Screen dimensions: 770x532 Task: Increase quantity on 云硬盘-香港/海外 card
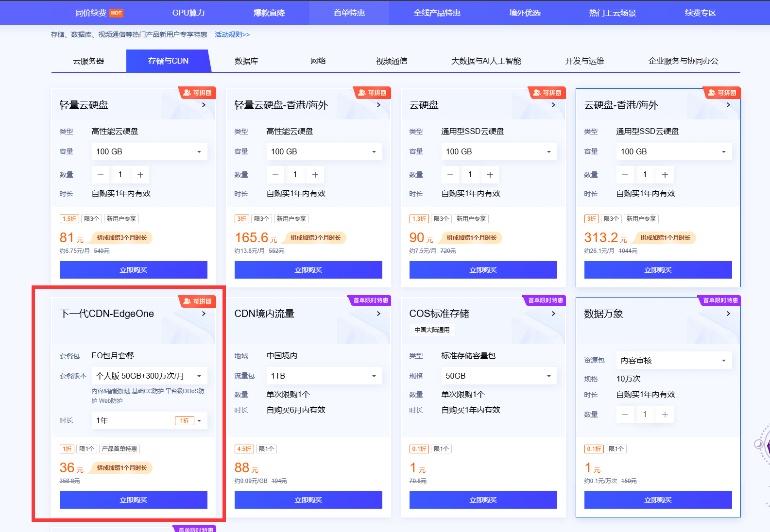[665, 175]
